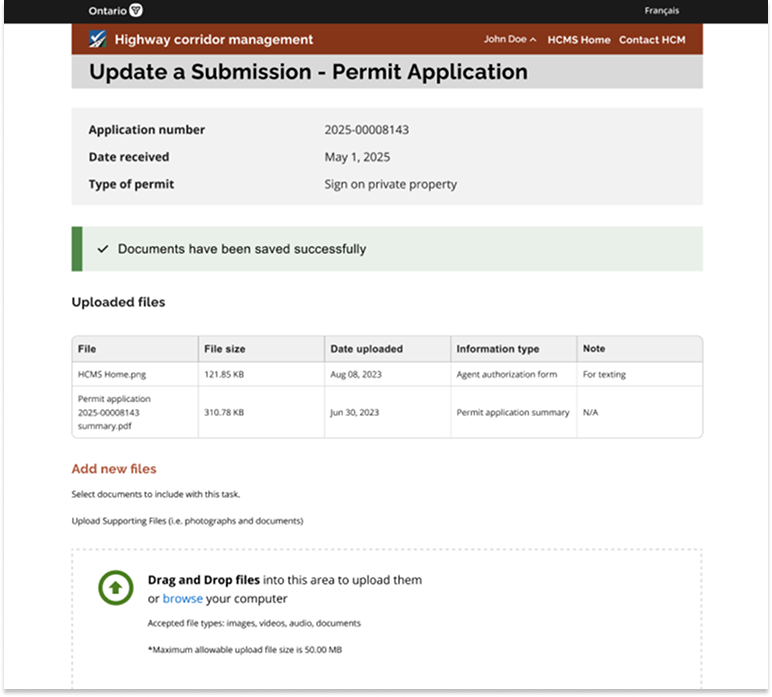Open the HCMS Home link
Screen dimensions: 772x697
point(579,40)
